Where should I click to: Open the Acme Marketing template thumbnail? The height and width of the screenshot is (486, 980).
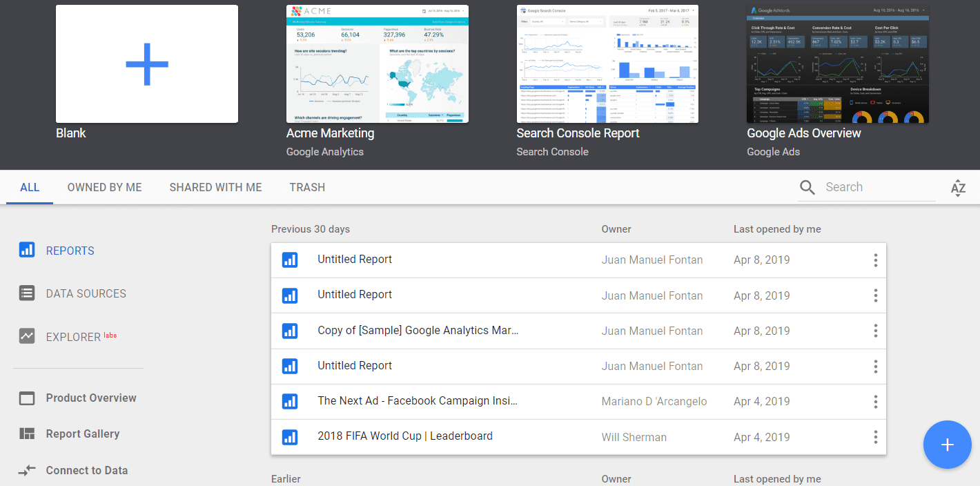point(378,64)
